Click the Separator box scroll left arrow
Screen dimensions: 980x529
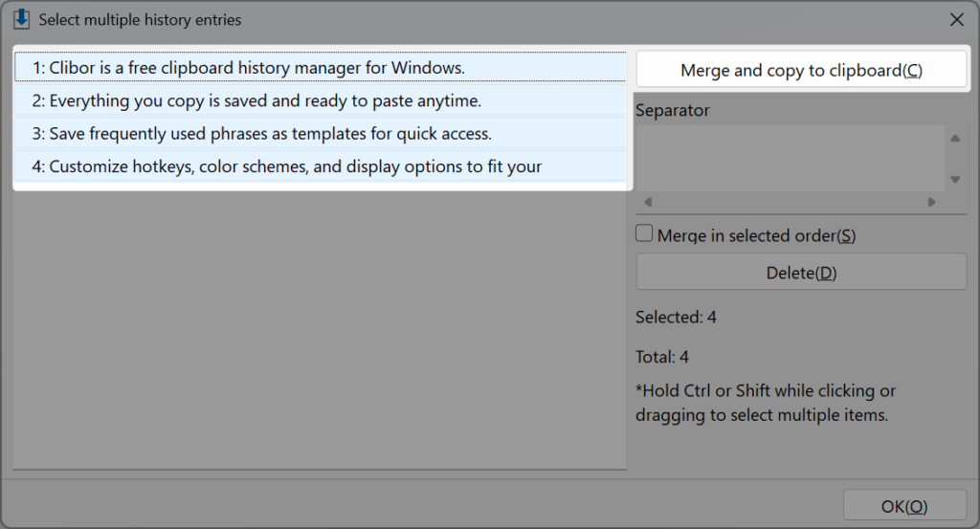coord(648,202)
